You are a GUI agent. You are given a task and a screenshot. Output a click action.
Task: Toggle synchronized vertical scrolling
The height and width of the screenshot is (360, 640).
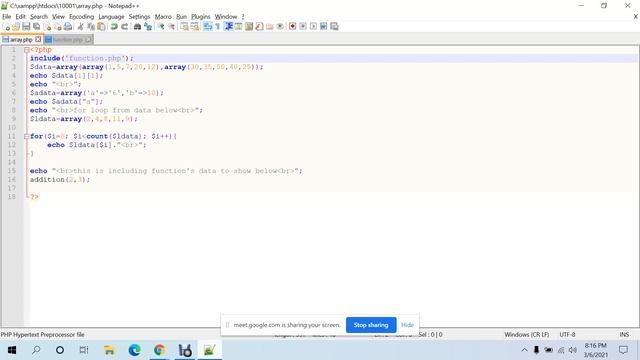(184, 27)
